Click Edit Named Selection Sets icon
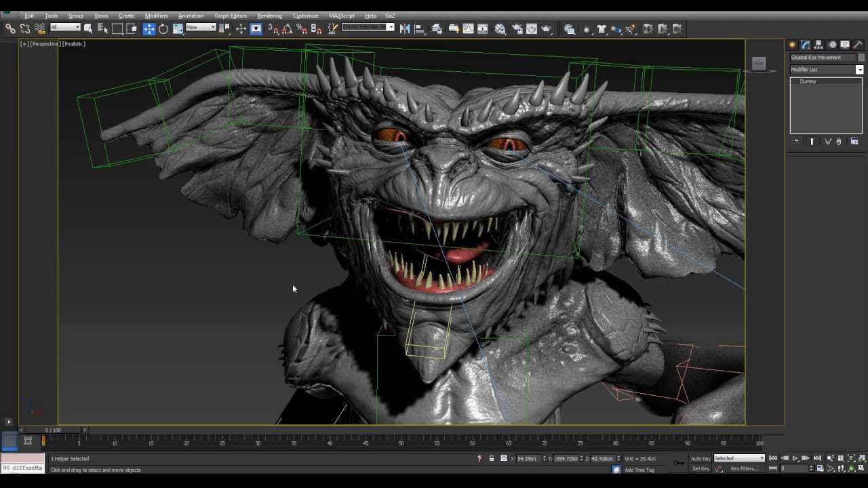Screen dimensions: 868x488 (x=332, y=28)
